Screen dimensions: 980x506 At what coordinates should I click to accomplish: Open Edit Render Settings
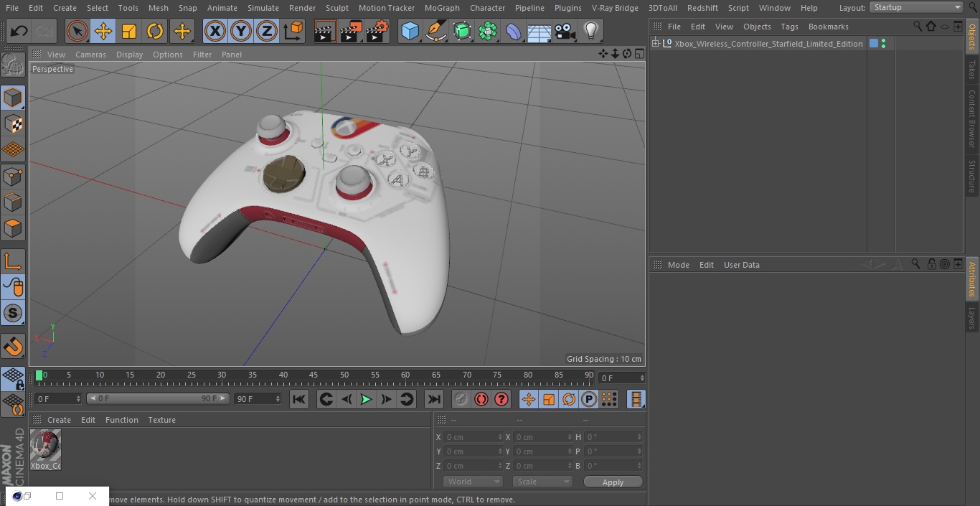coord(377,32)
